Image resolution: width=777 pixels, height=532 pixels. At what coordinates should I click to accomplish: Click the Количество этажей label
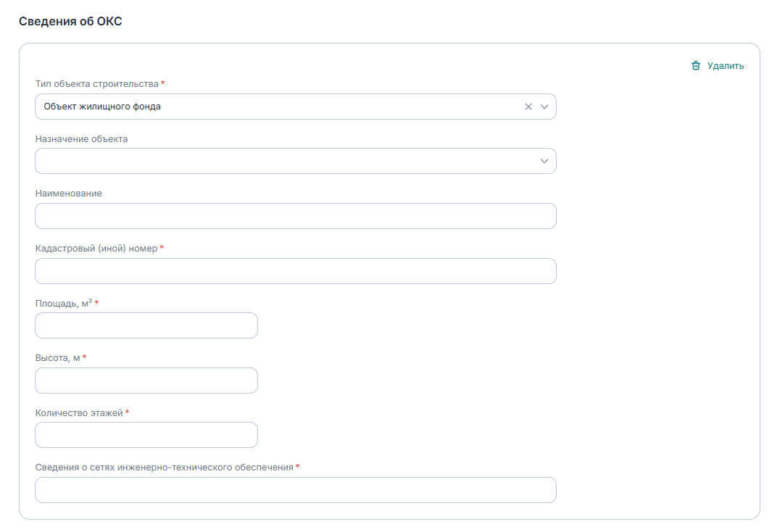[x=78, y=412]
